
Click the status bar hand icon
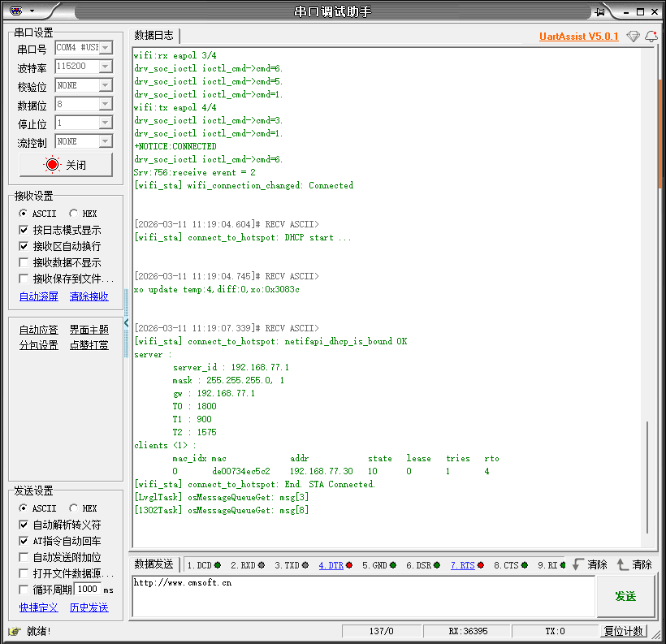click(x=15, y=631)
